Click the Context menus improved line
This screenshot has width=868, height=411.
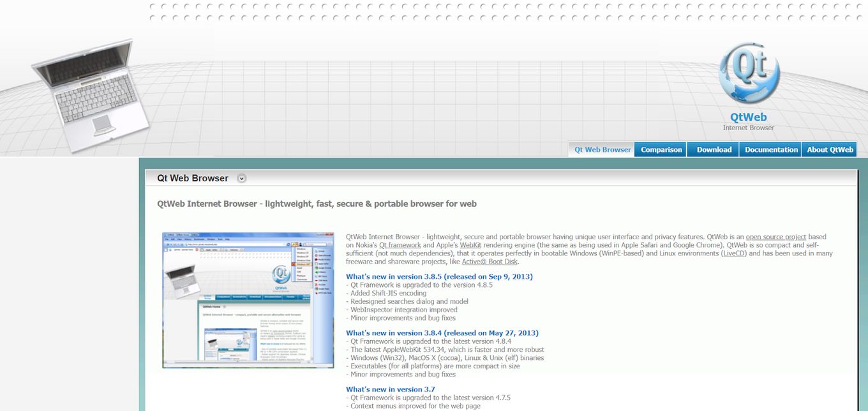tap(413, 406)
